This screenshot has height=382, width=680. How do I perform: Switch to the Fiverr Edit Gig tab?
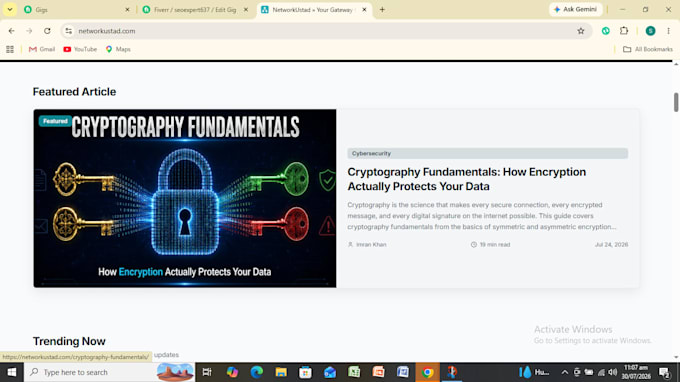pos(195,10)
